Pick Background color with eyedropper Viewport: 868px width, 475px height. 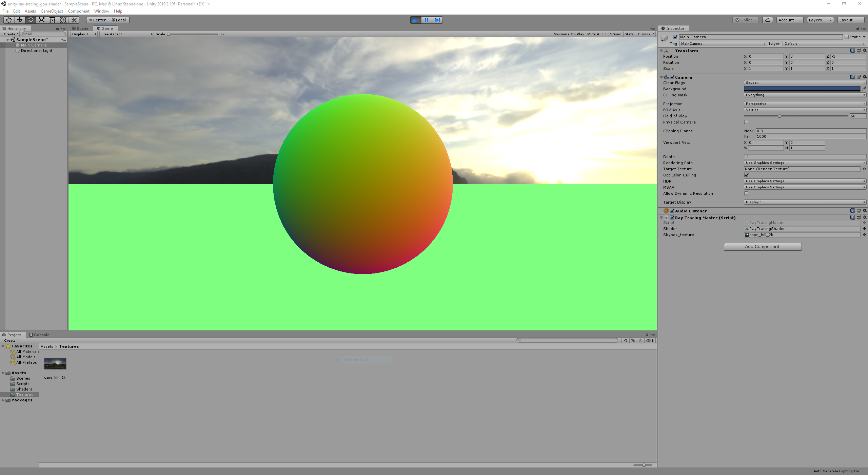pos(864,89)
